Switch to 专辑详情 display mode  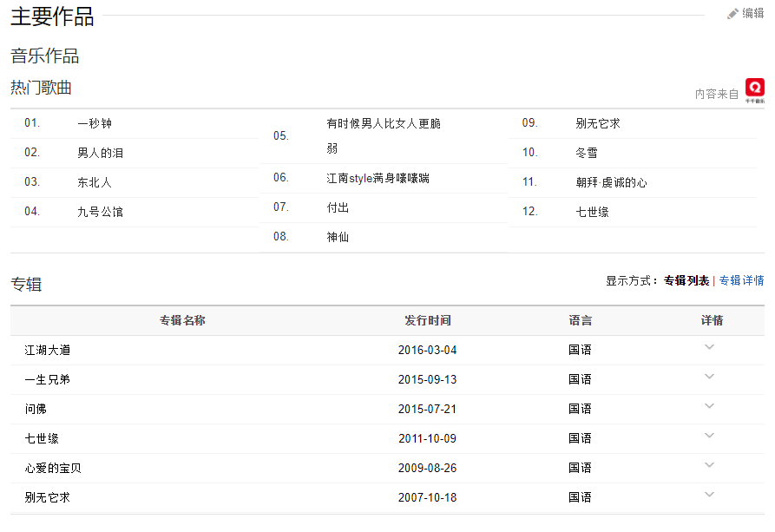(741, 280)
